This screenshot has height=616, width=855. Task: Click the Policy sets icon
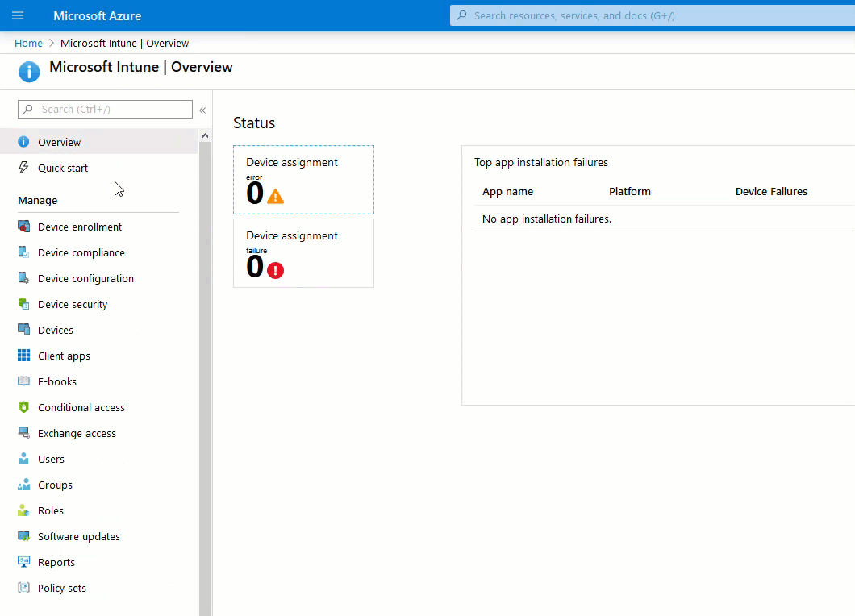tap(23, 588)
